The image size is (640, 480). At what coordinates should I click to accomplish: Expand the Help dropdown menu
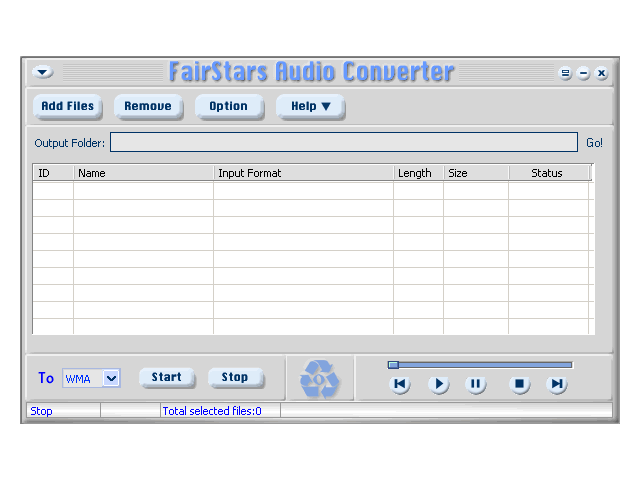coord(311,107)
